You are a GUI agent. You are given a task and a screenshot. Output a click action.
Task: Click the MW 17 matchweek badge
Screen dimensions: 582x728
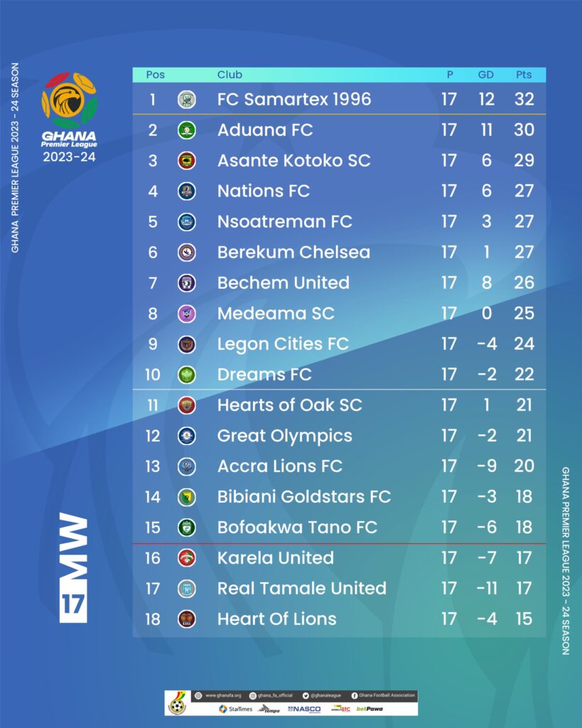pos(73,567)
